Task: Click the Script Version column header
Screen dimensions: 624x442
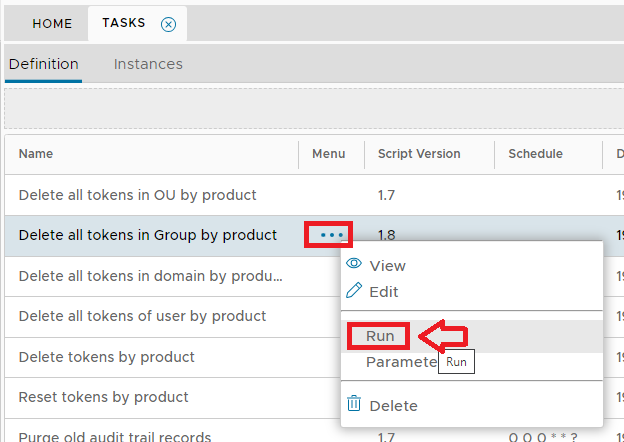Action: (419, 154)
